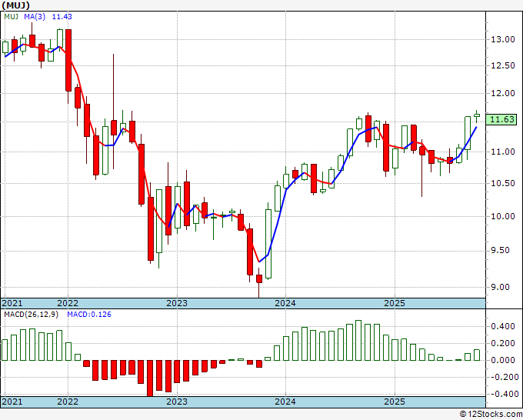Viewport: 523px width, 420px height.
Task: Click the MACD(26,12,9) indicator label
Action: (x=31, y=315)
